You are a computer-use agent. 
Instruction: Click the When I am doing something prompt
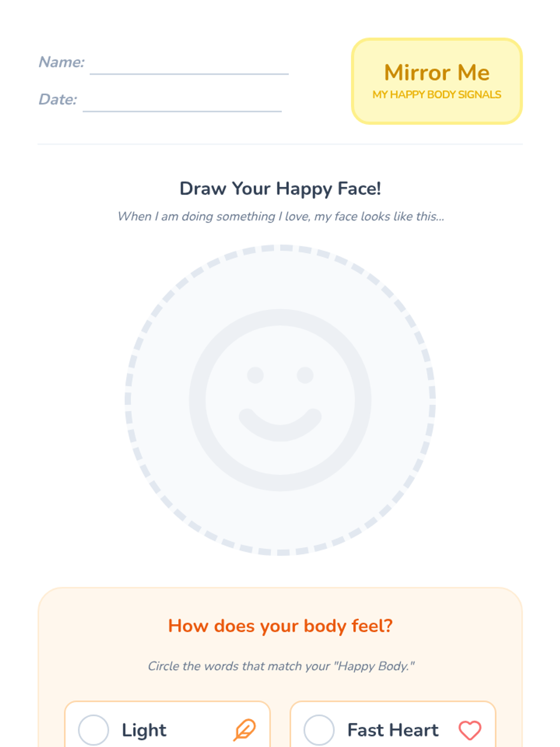coord(280,216)
